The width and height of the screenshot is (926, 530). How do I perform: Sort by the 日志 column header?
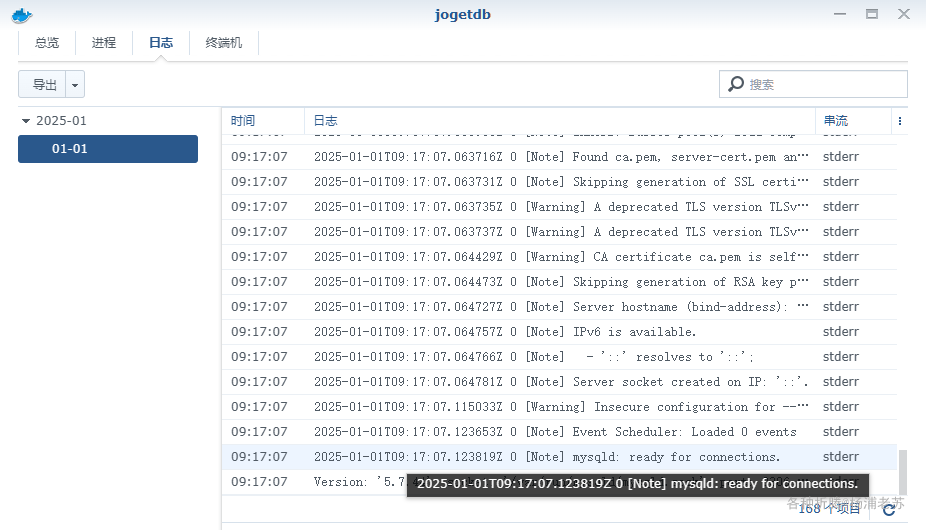coord(559,121)
